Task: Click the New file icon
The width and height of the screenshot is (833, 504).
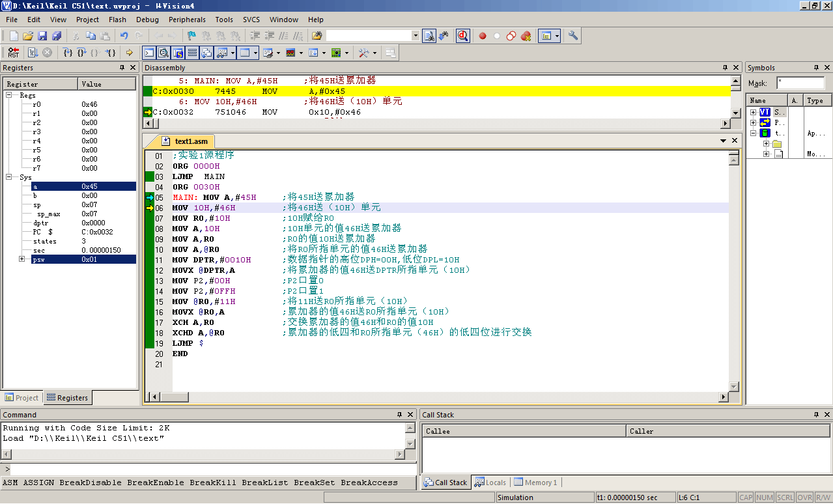Action: pyautogui.click(x=13, y=36)
